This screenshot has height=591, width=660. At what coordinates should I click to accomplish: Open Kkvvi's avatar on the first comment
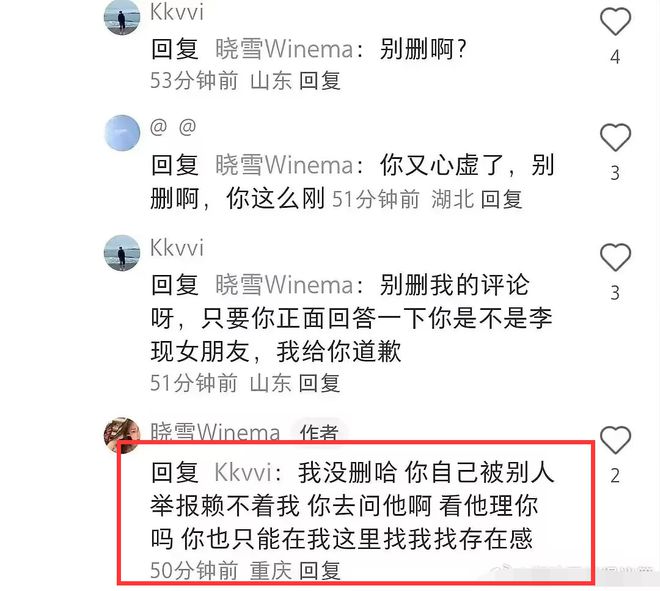pos(122,17)
